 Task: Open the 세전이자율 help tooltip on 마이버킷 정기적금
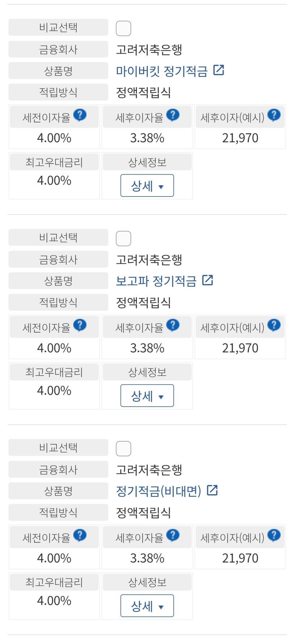click(x=80, y=115)
